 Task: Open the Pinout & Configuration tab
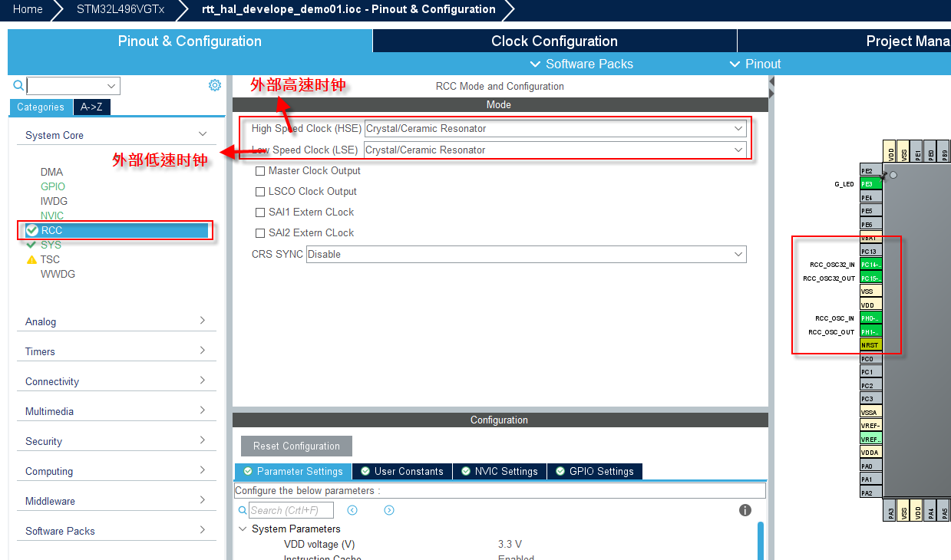(190, 41)
